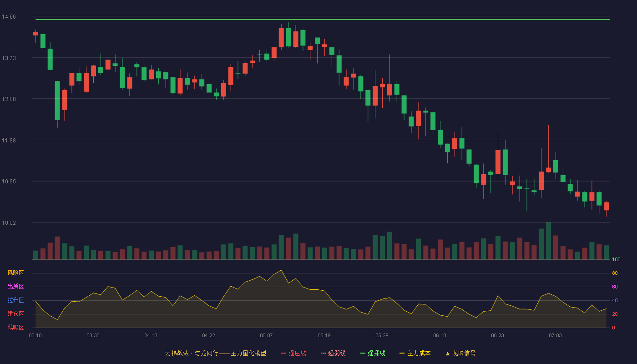Click the green support line above the candles
The image size is (637, 364).
(323, 19)
